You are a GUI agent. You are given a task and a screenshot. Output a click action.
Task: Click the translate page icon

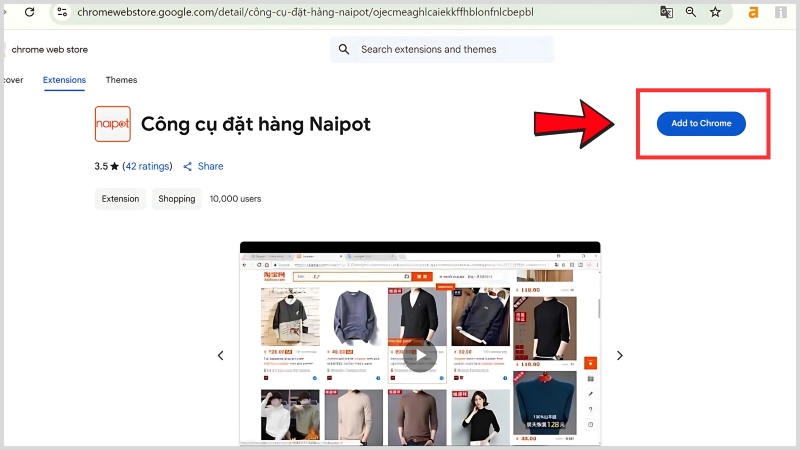pyautogui.click(x=666, y=12)
